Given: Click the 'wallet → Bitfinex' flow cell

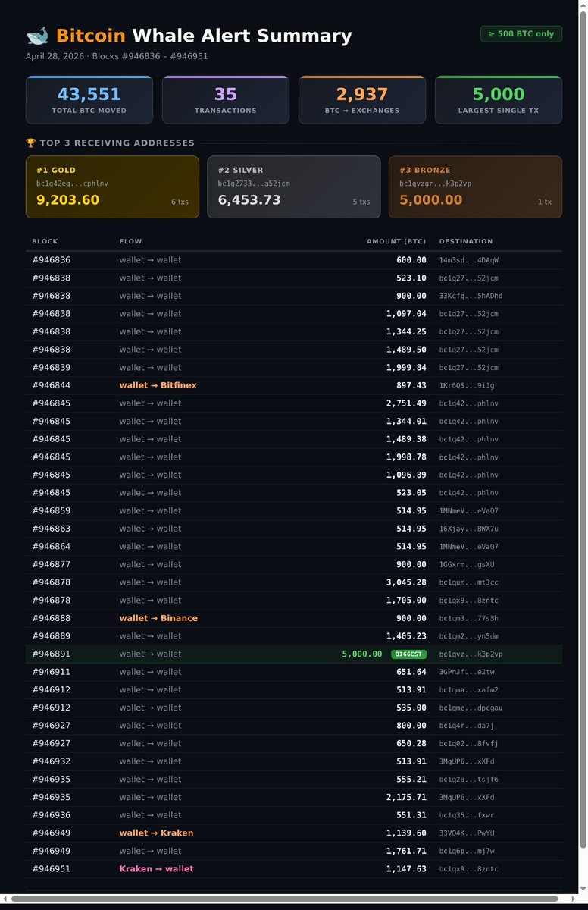Looking at the screenshot, I should pos(158,385).
